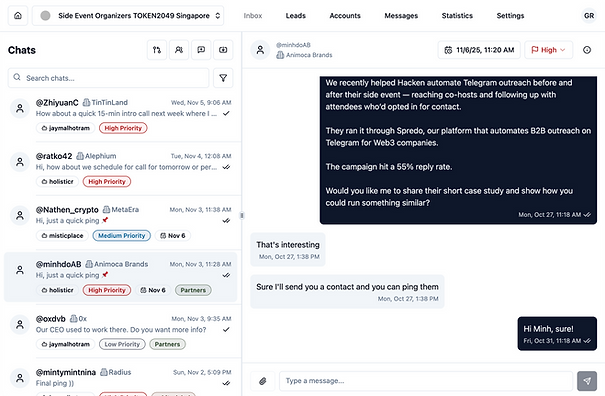Open the @Nathen_crypto MetaEra chat

point(121,222)
